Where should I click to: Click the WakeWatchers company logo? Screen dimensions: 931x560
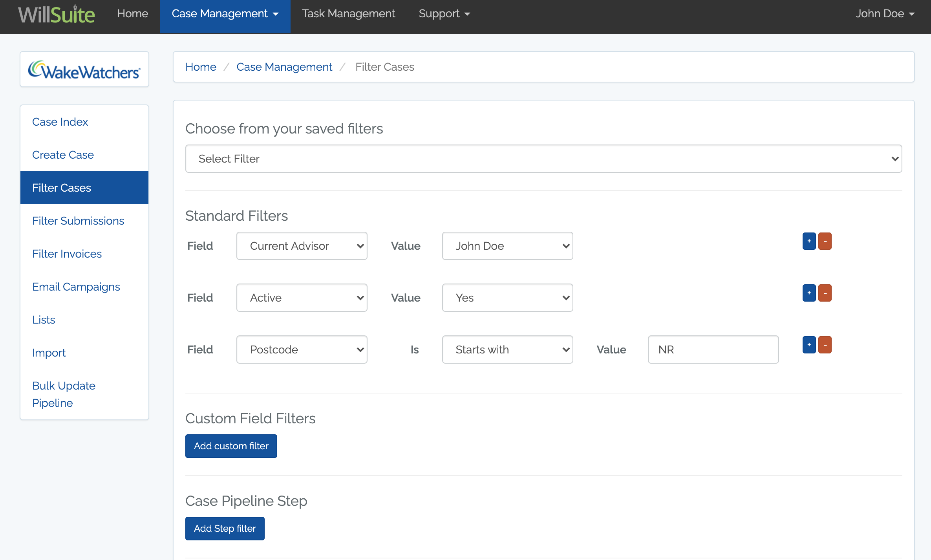click(x=84, y=70)
